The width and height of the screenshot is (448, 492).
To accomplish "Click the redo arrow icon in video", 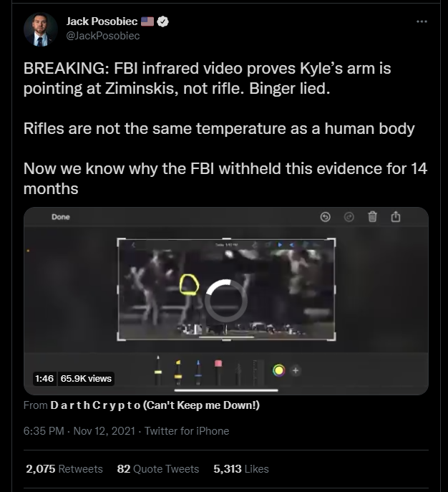I will click(349, 217).
